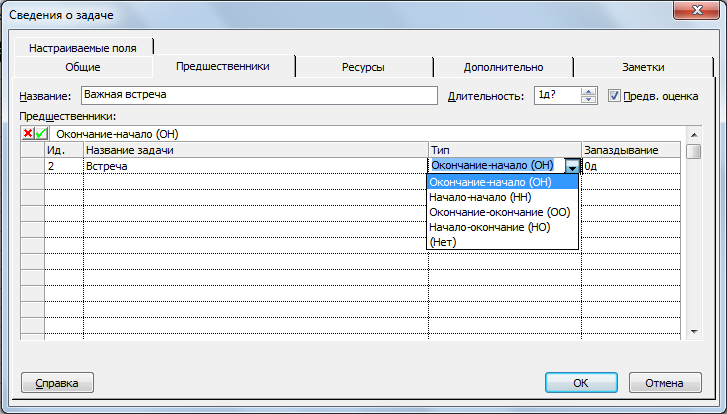Viewport: 727px width, 414px height.
Task: Open the Ресурсы tab
Action: pyautogui.click(x=363, y=67)
